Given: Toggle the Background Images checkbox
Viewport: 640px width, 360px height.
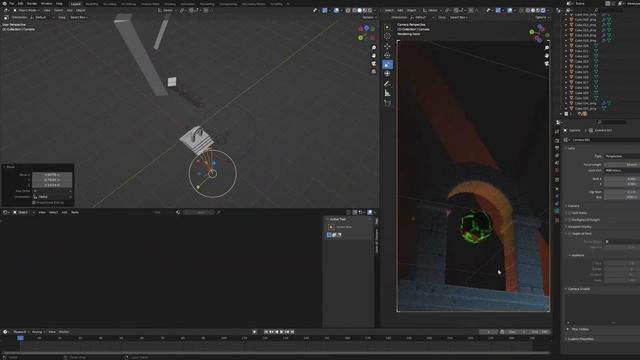Looking at the screenshot, I should tap(569, 220).
